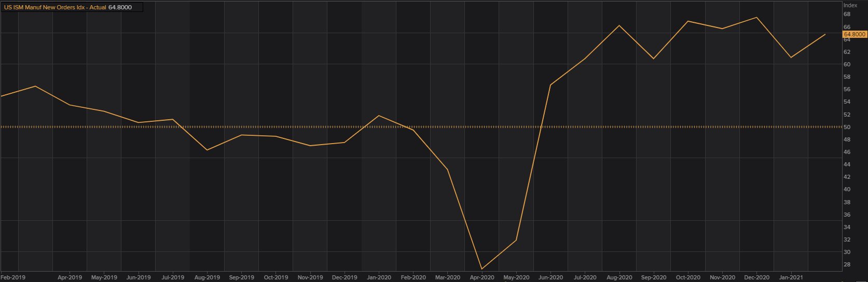Click the Jul-2020 date label
868x282 pixels.
[585, 277]
